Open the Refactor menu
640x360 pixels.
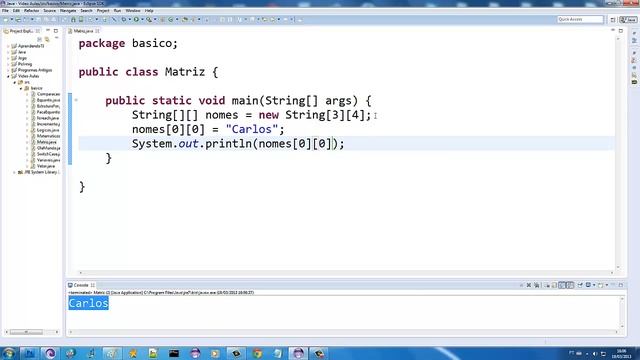[31, 11]
